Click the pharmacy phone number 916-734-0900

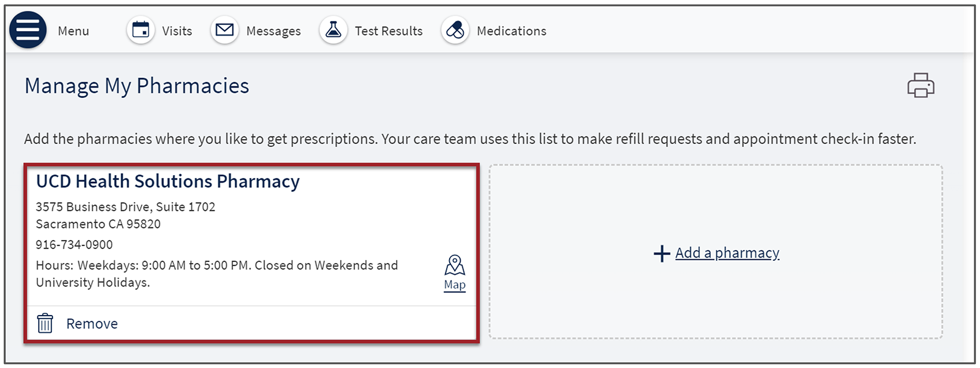tap(74, 245)
